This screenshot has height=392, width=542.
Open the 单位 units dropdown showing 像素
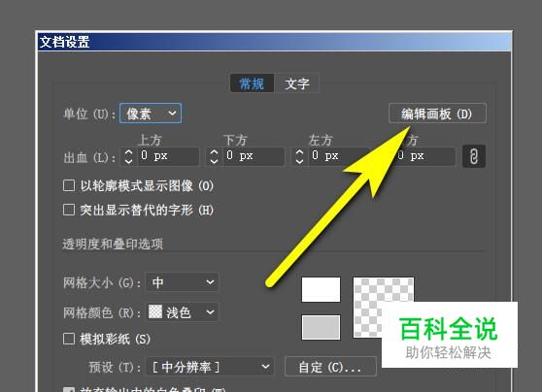pos(151,114)
